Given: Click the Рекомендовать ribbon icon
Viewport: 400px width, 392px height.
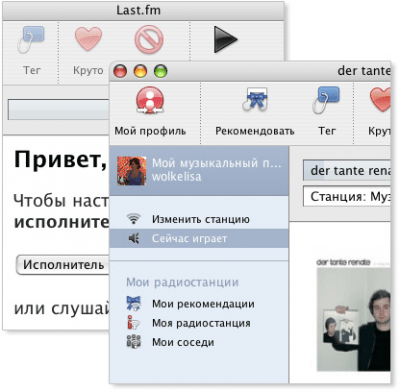Looking at the screenshot, I should [255, 99].
